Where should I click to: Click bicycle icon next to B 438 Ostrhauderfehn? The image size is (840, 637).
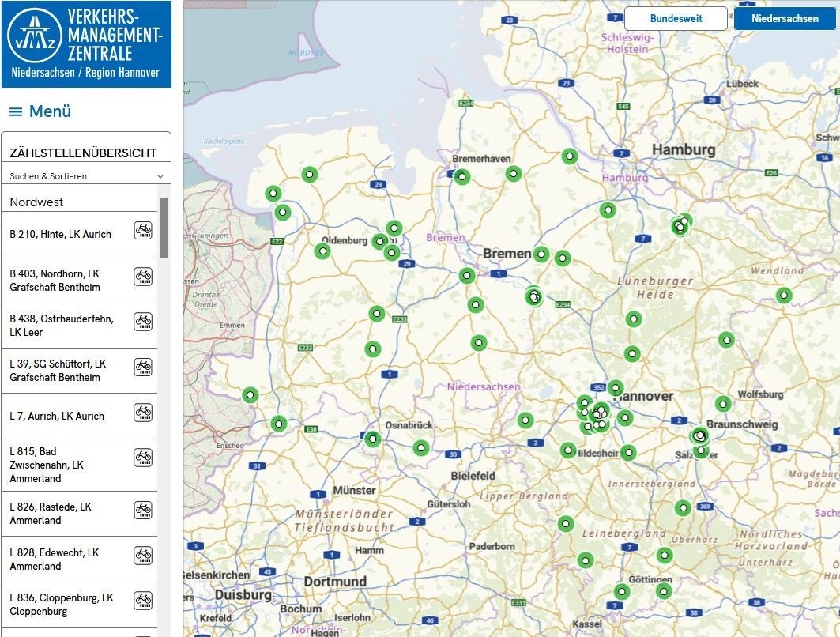(x=143, y=321)
